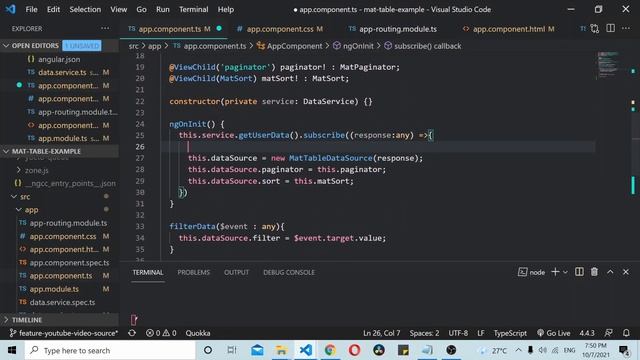Kill terminal with trash icon

(594, 272)
